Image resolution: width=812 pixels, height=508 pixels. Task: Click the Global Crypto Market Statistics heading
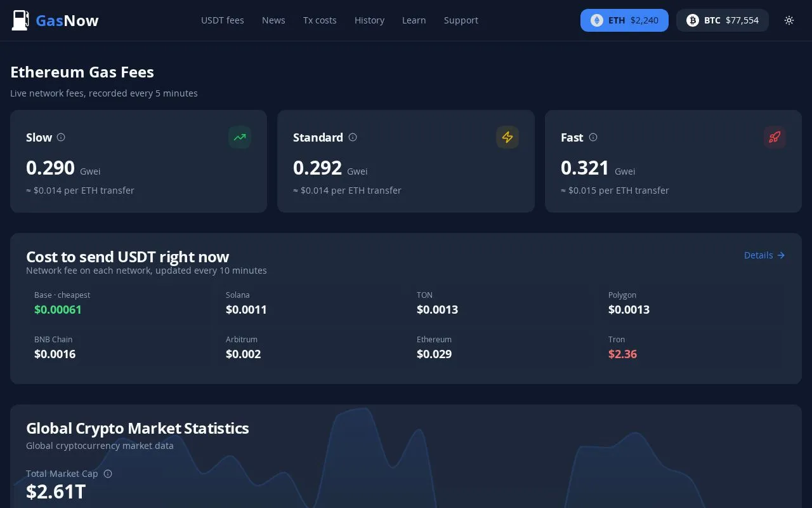click(137, 428)
